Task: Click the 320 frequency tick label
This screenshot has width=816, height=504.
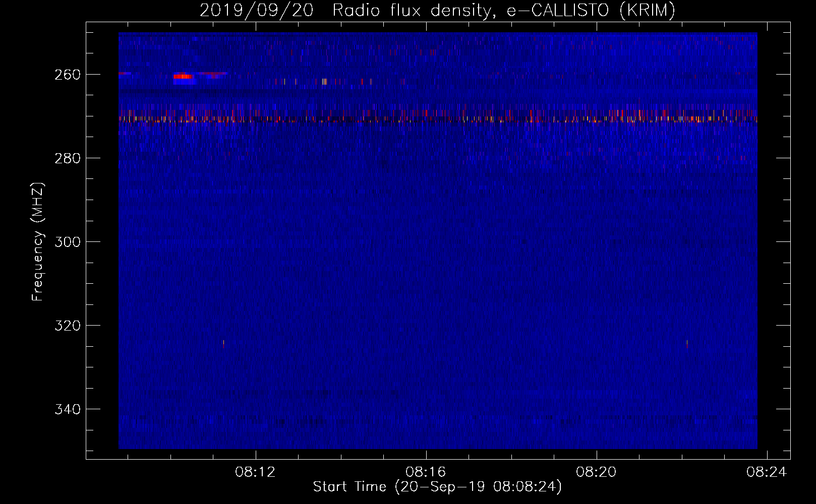Action: click(68, 326)
